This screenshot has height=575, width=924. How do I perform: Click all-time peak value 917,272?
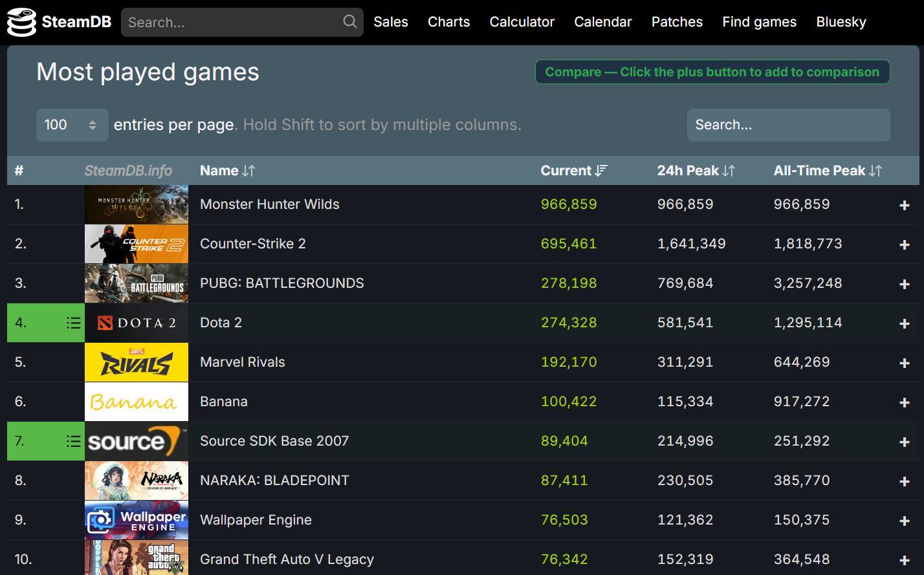[802, 402]
